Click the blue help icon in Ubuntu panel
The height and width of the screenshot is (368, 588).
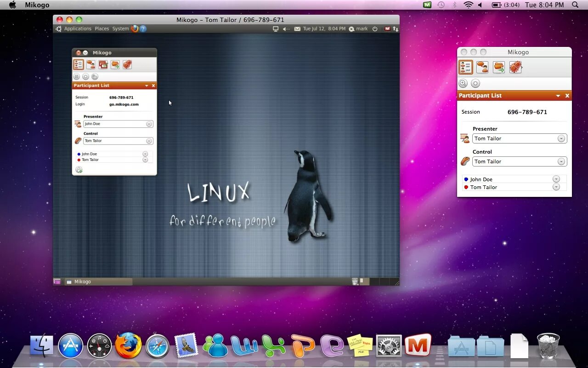143,29
